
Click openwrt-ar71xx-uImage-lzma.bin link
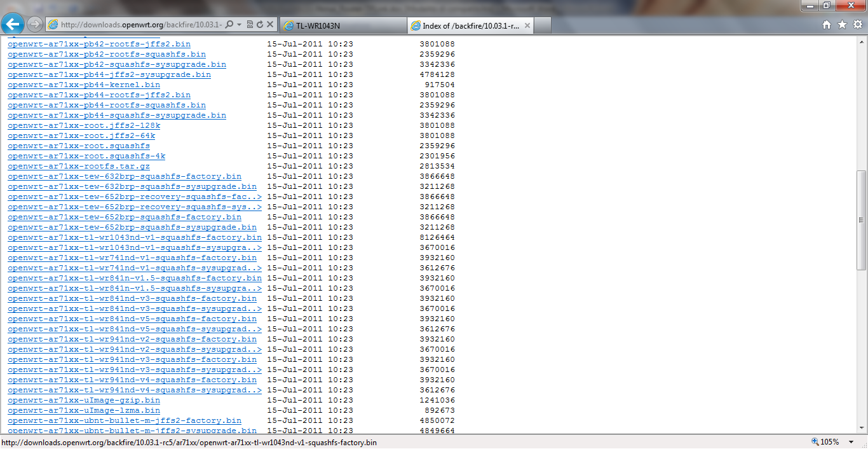tap(84, 410)
